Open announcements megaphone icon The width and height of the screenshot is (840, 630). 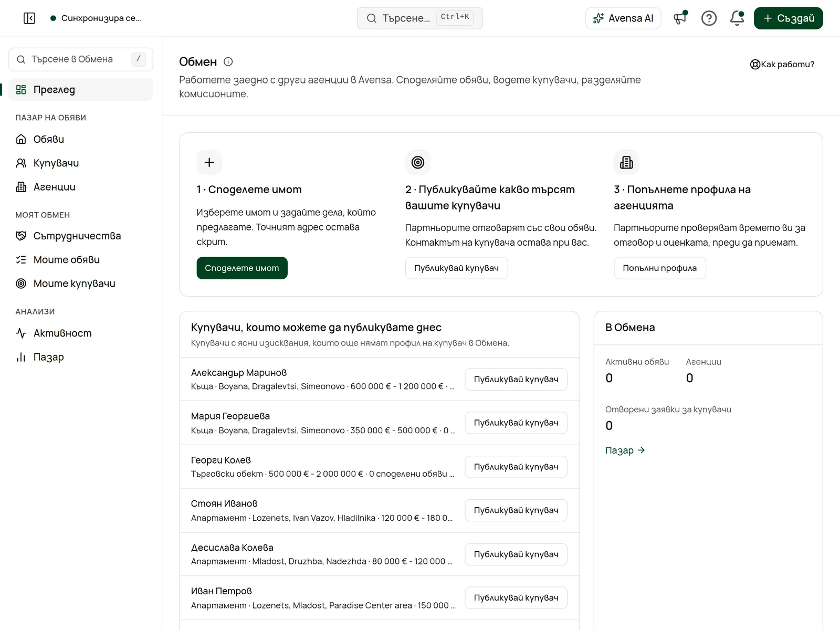[680, 18]
